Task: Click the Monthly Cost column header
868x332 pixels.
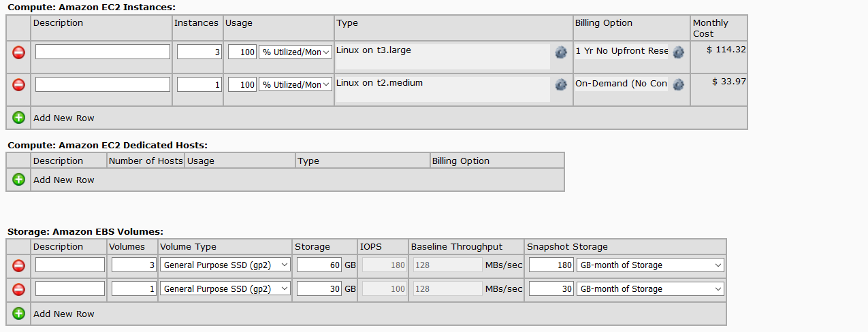Action: (711, 28)
